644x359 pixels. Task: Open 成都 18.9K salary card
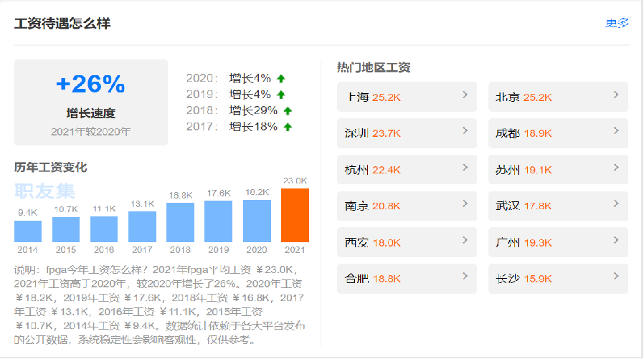[558, 133]
